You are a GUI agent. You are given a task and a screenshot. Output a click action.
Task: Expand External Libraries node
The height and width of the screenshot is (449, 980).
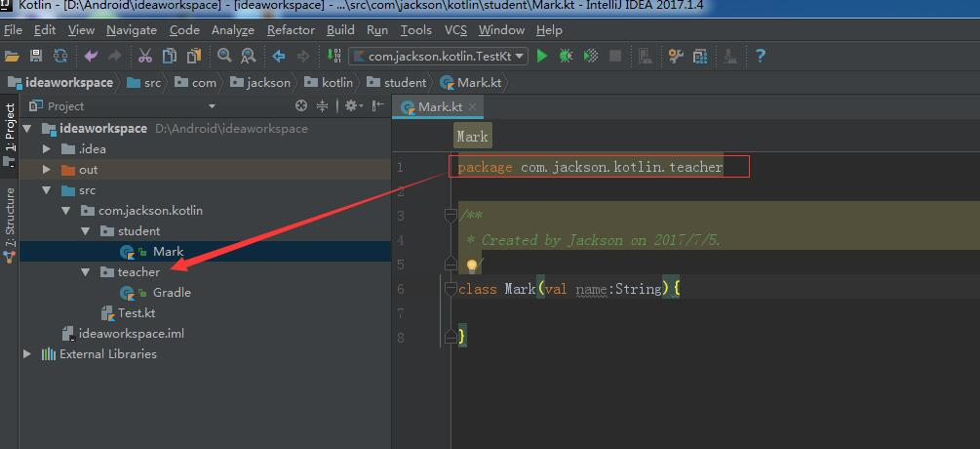point(27,354)
